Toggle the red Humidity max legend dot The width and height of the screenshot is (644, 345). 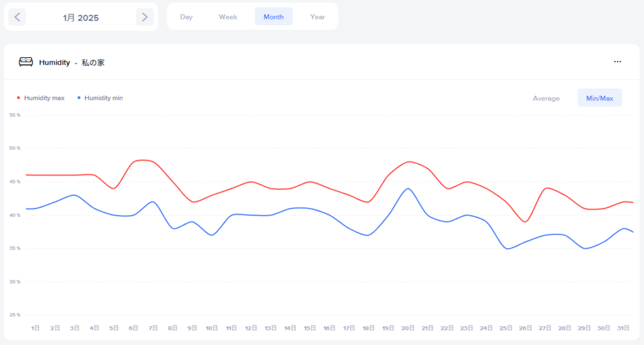(18, 98)
